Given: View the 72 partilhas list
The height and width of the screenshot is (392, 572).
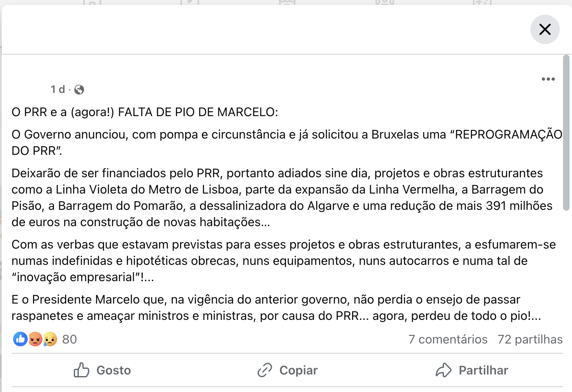Looking at the screenshot, I should pos(530,339).
